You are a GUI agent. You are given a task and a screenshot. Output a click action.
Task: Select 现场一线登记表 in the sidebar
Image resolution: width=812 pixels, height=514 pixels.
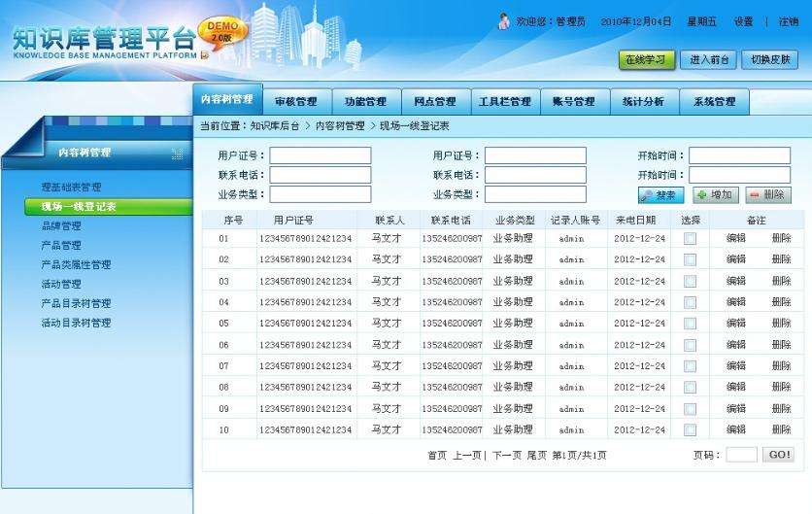click(x=109, y=207)
